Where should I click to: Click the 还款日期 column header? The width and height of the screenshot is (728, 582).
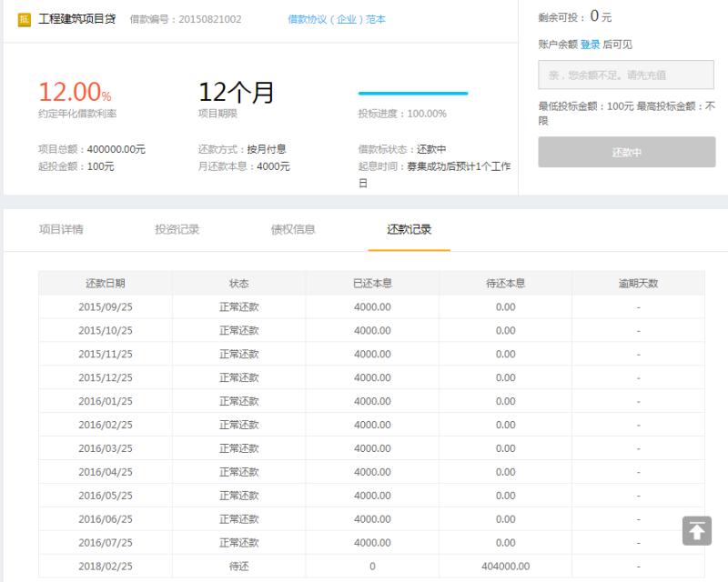click(x=106, y=283)
